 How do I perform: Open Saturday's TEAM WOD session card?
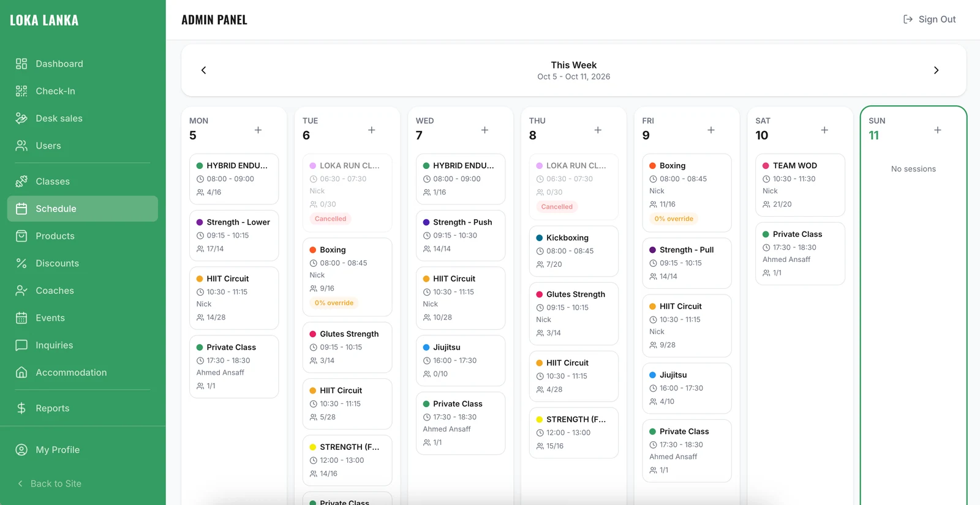(x=801, y=185)
